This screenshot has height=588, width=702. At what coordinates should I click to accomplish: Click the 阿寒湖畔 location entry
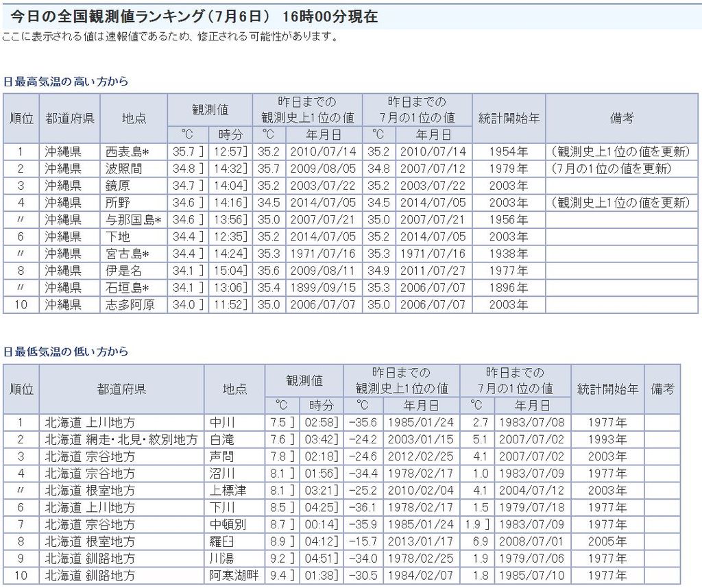234,576
